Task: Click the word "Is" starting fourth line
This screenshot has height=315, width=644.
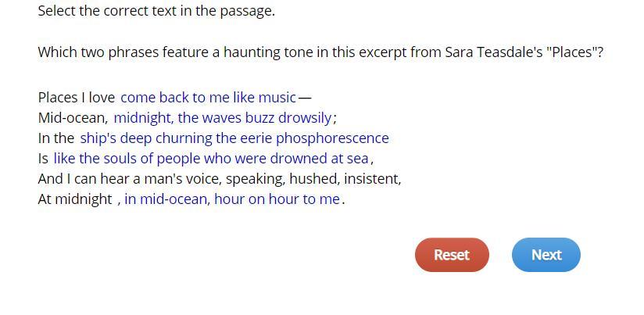Action: pos(43,159)
